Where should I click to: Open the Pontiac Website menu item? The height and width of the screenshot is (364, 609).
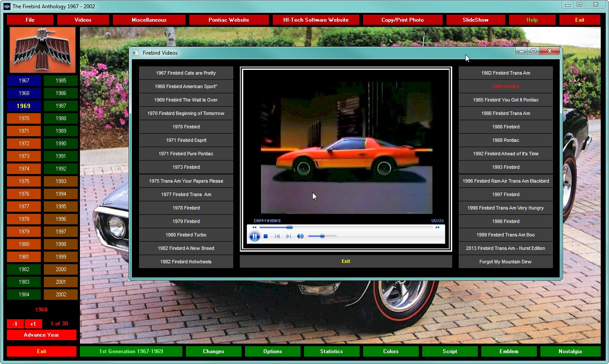tap(229, 20)
